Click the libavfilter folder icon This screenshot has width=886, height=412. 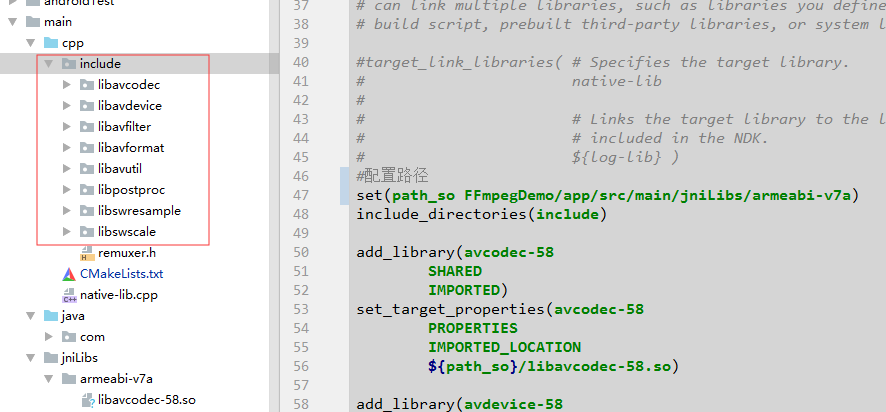[86, 127]
